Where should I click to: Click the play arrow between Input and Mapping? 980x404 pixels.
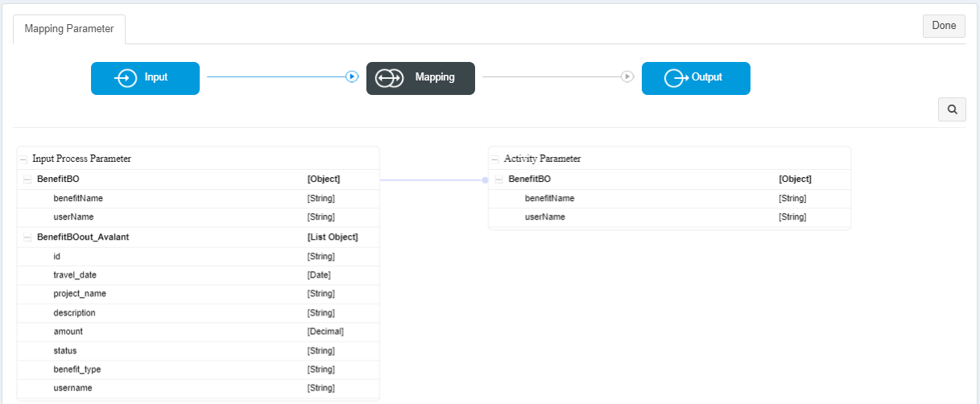click(352, 76)
